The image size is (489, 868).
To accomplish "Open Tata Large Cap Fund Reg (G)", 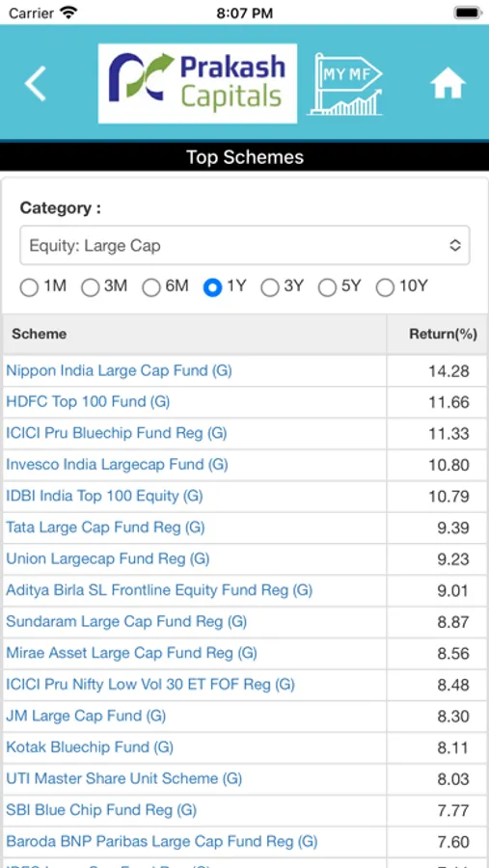I will [105, 527].
